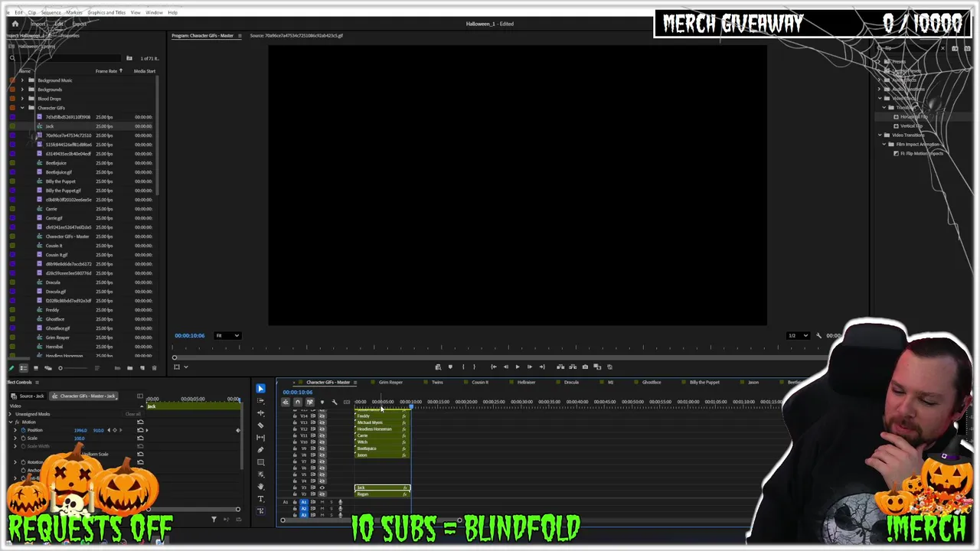
Task: Mute audio track A1
Action: 322,502
